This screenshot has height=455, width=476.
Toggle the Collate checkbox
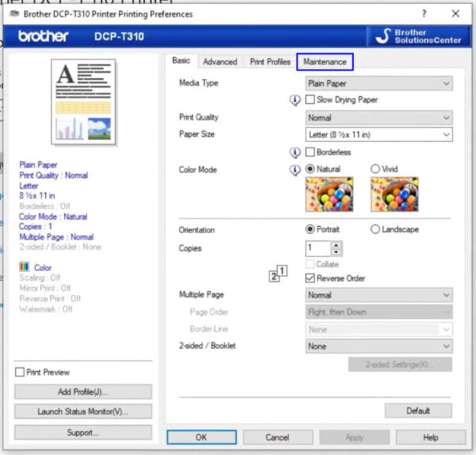[310, 264]
